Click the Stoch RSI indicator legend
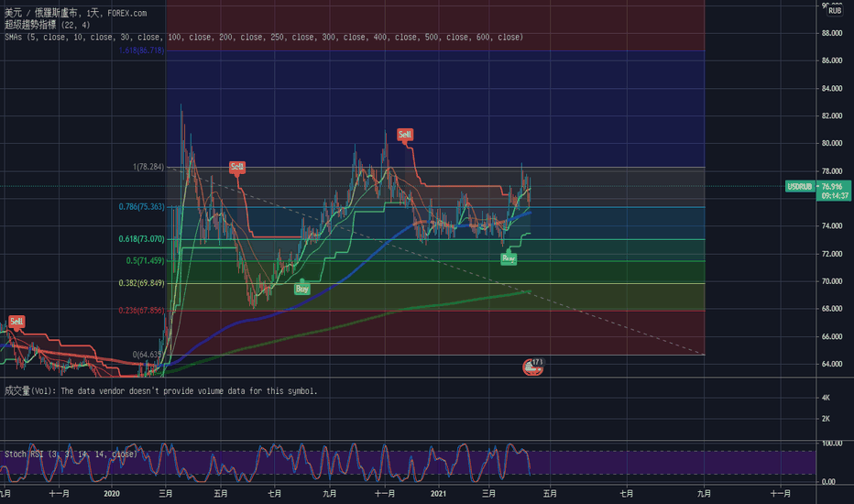This screenshot has width=854, height=504. 71,454
